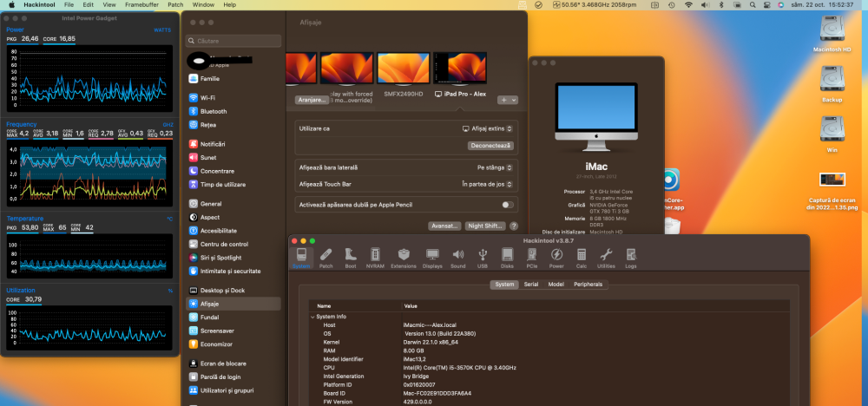Change the Afișează Touch Bar position dropdown
This screenshot has width=868, height=406.
click(x=487, y=184)
